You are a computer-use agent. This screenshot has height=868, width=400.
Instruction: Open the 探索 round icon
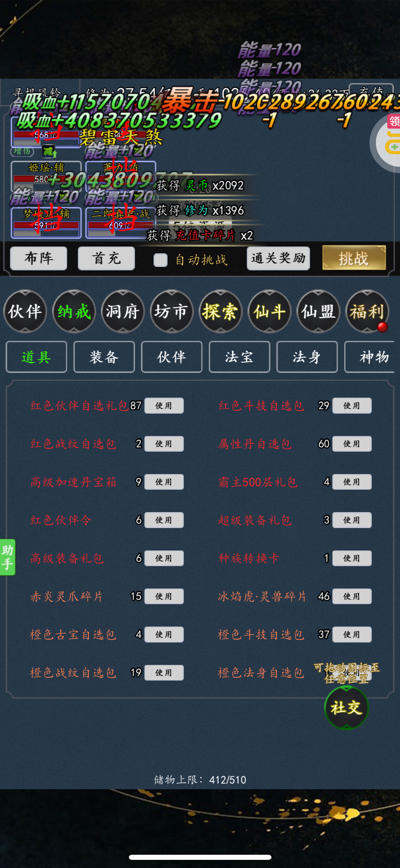(221, 311)
